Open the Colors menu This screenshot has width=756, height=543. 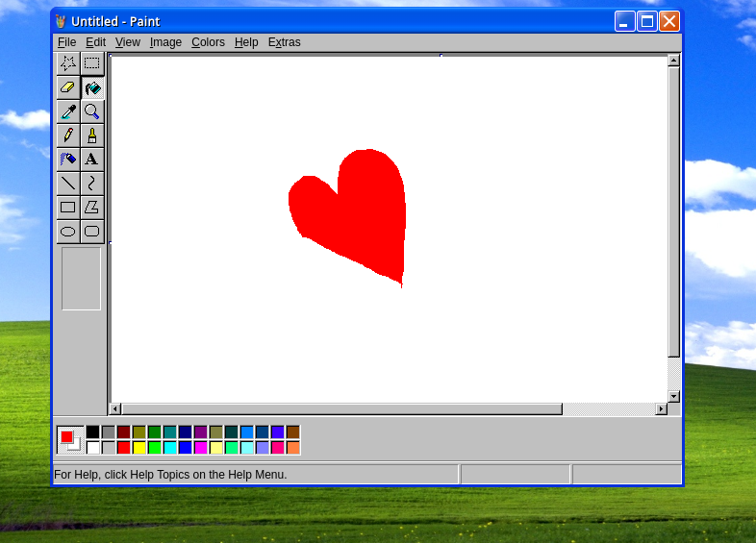208,42
